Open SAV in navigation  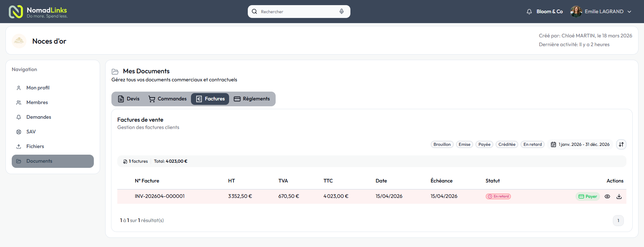53,132
